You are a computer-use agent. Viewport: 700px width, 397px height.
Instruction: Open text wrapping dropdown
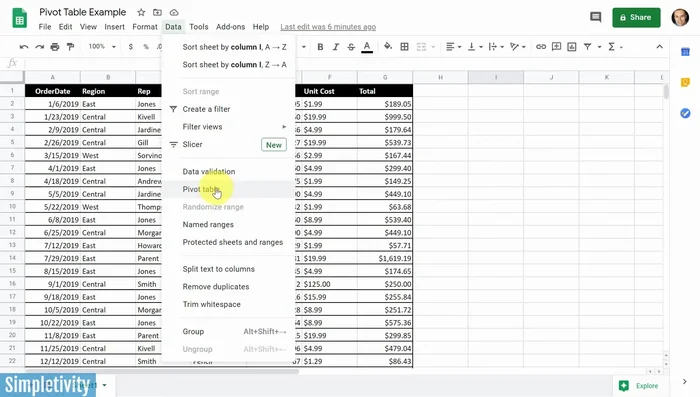coord(496,46)
